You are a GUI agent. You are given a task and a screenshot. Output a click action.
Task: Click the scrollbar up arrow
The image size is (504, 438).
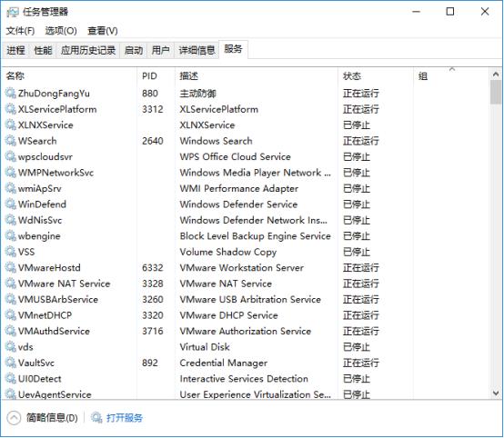(x=496, y=75)
